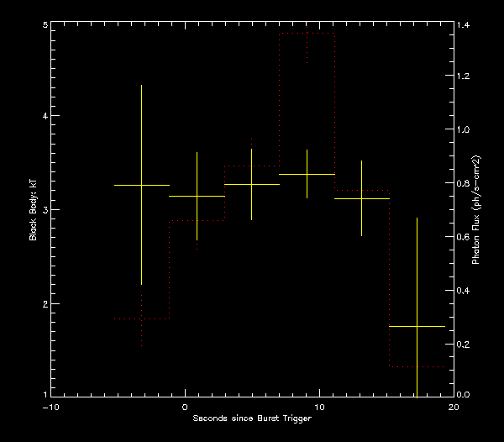Click the white data point near 1 second

(197, 196)
